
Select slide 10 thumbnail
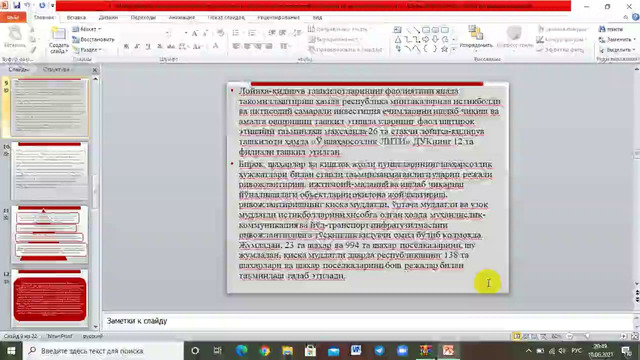[49, 171]
